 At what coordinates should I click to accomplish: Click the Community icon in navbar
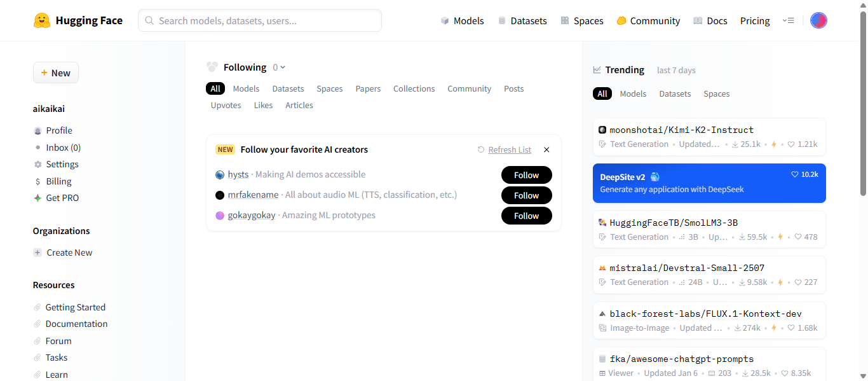pyautogui.click(x=621, y=20)
